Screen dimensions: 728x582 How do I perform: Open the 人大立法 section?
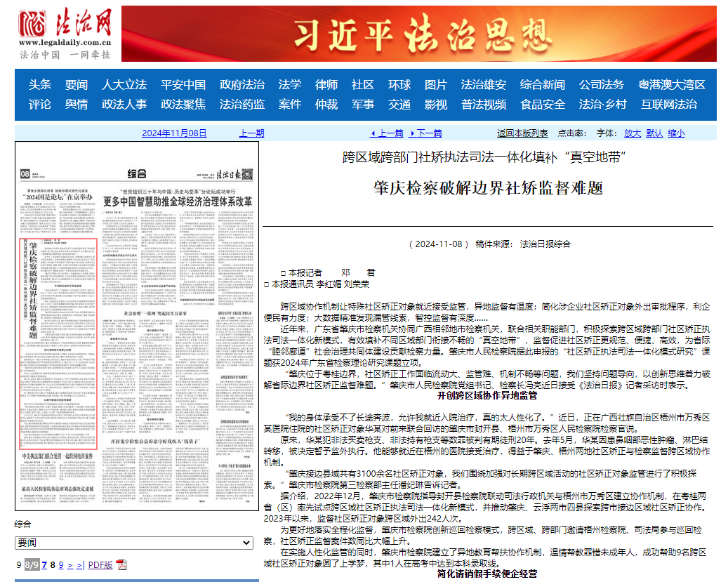[x=124, y=84]
